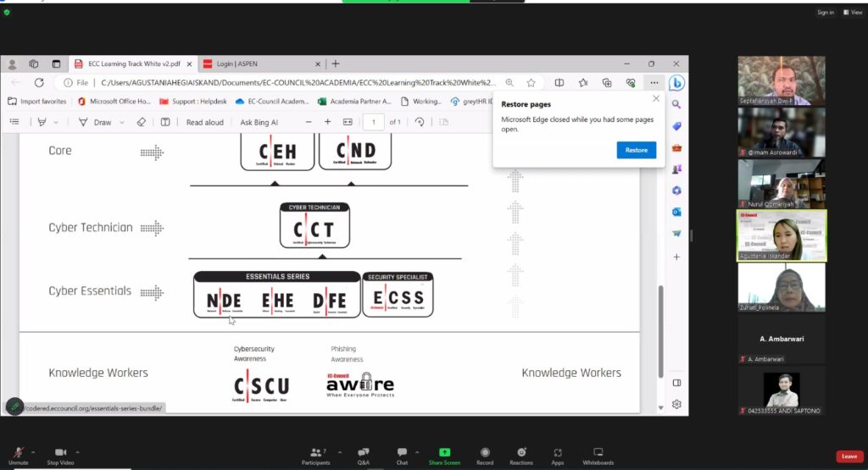The image size is (868, 470).
Task: Open Import favorites bookmark
Action: point(37,101)
